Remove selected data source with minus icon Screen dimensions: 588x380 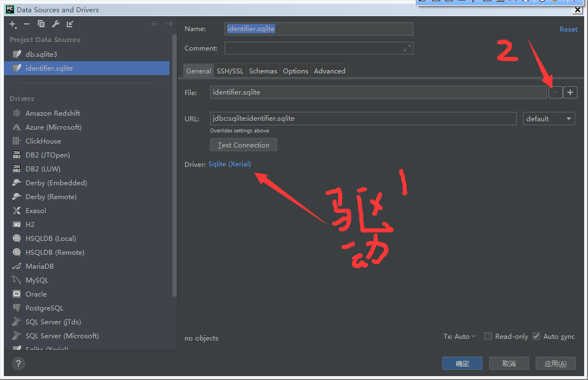(x=27, y=24)
